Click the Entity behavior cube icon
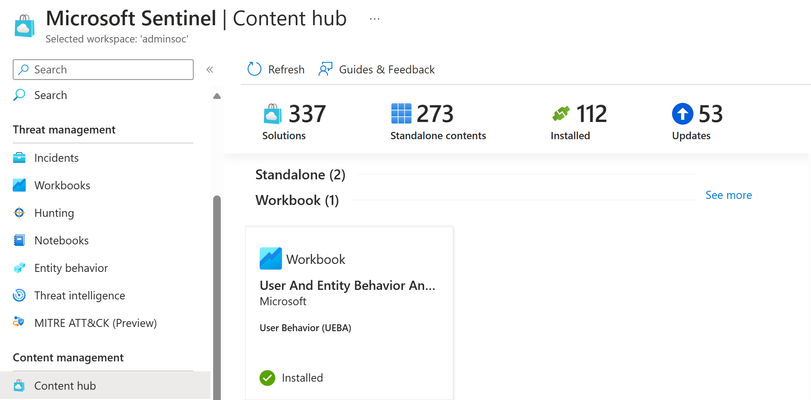 [19, 268]
